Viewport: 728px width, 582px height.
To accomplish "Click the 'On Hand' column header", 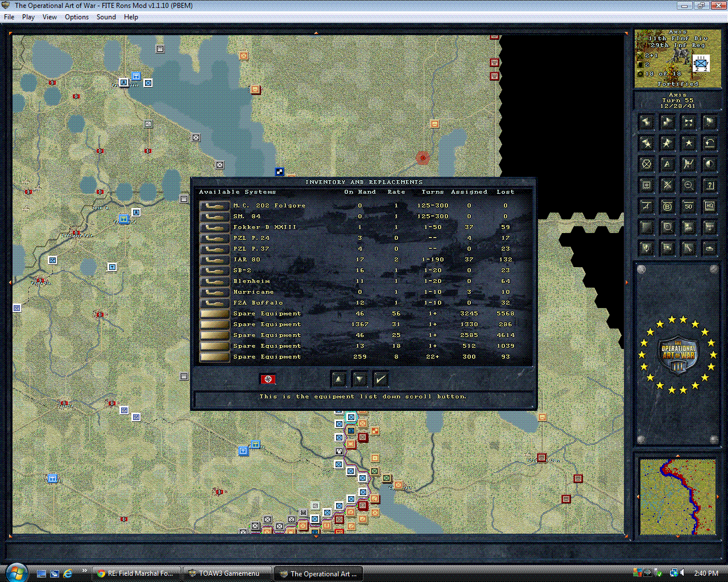I will [x=360, y=192].
